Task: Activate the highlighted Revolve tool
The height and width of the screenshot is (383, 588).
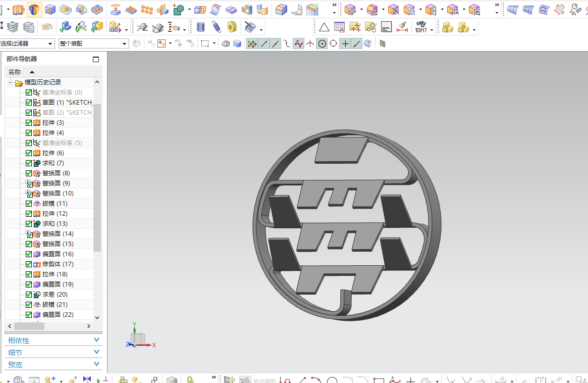Action: click(x=34, y=10)
